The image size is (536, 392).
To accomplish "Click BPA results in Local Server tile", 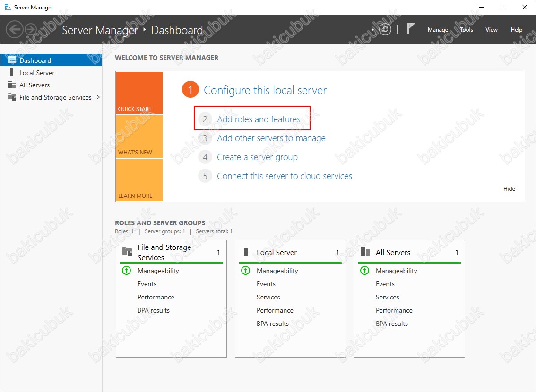I will 273,324.
